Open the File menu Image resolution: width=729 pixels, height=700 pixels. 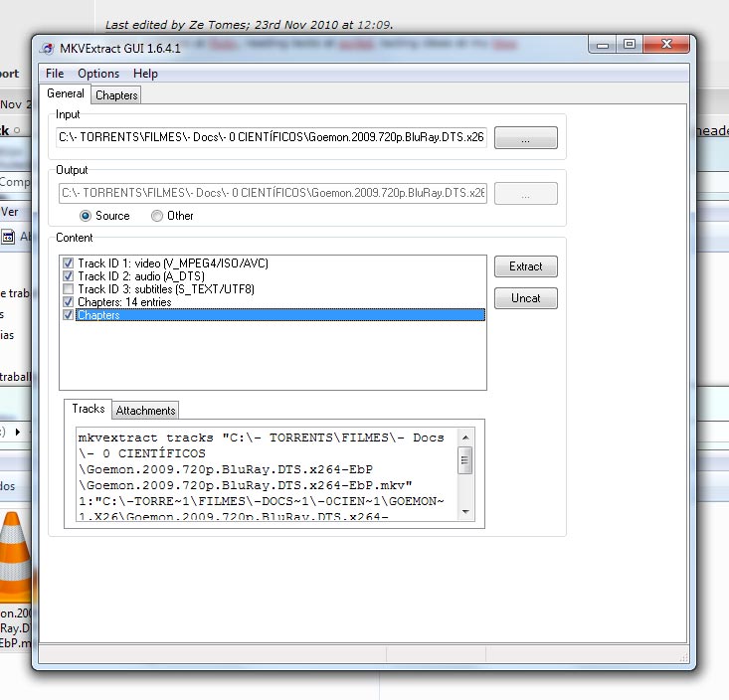click(55, 74)
